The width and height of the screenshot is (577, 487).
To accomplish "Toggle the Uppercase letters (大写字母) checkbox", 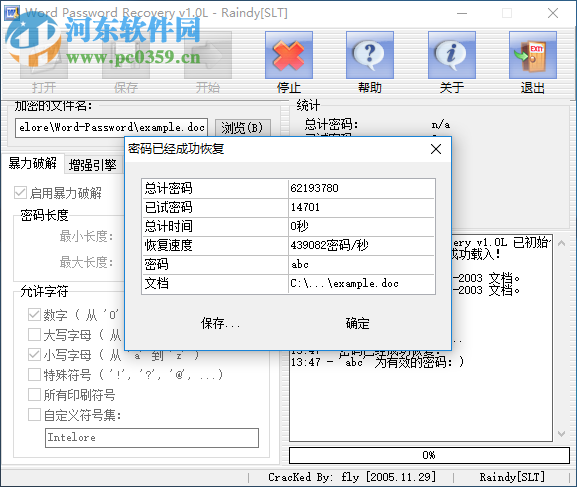I will (x=34, y=335).
